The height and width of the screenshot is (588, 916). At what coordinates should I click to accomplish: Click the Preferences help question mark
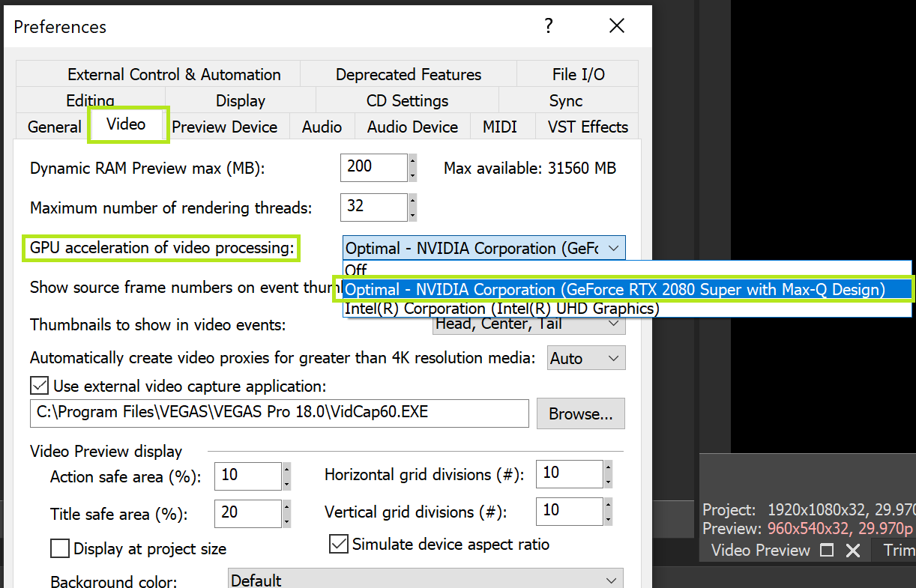tap(549, 26)
